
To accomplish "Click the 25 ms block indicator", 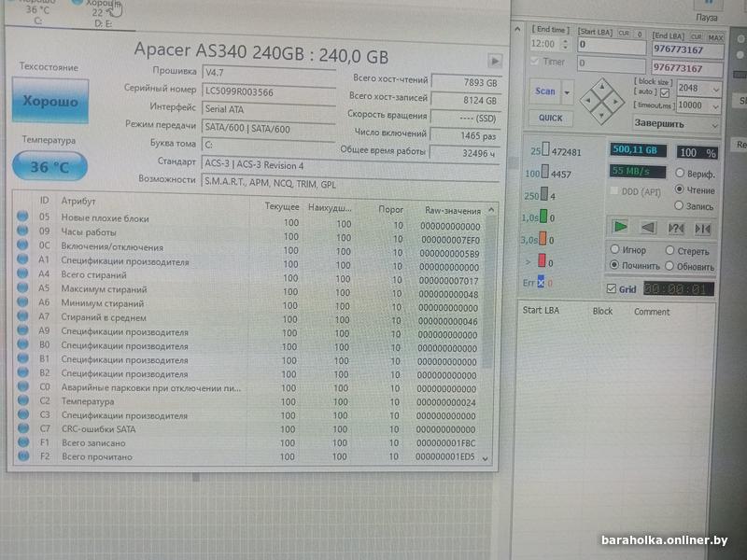I will 545,150.
